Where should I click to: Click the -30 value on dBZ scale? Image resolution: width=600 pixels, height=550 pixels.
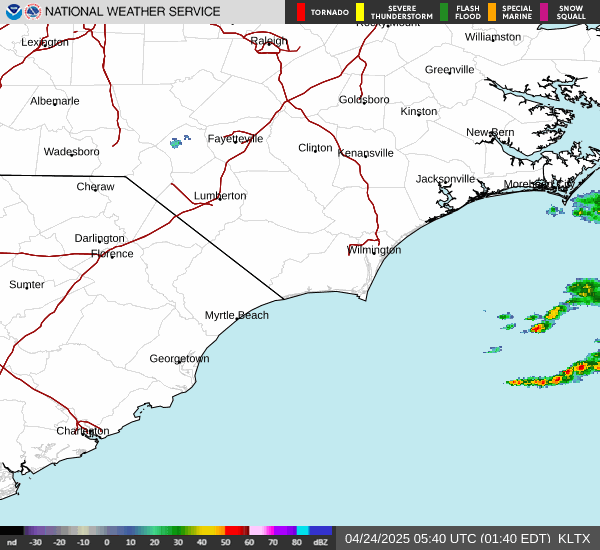tap(35, 542)
